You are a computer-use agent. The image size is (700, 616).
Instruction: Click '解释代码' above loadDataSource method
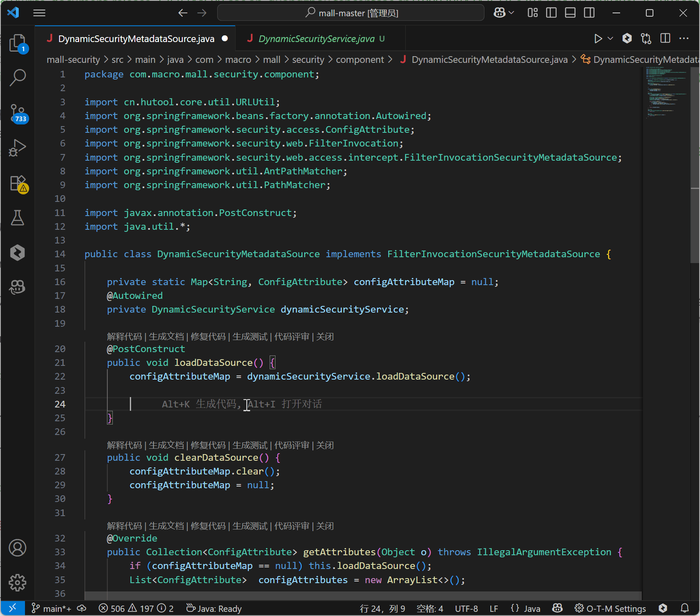(124, 336)
